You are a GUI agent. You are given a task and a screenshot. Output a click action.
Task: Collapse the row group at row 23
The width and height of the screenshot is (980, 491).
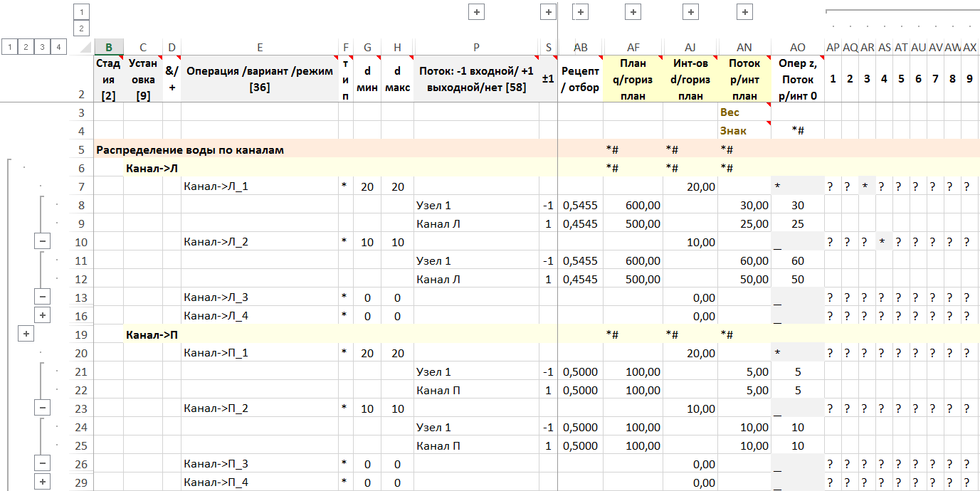click(42, 408)
